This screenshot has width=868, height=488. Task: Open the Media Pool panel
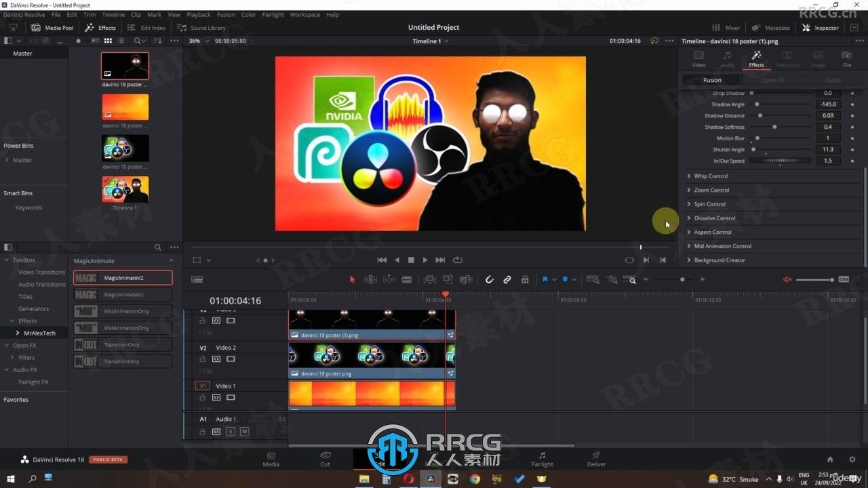pyautogui.click(x=52, y=28)
